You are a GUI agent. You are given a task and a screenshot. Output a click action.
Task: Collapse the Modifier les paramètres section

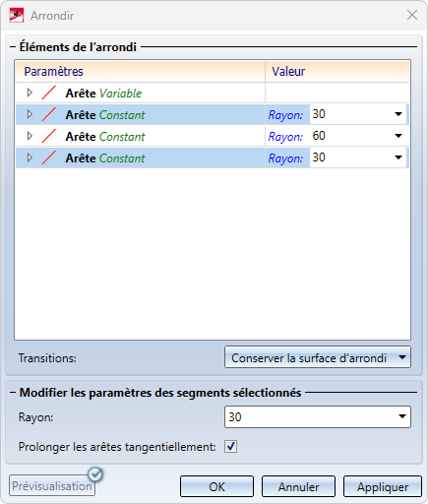click(13, 393)
